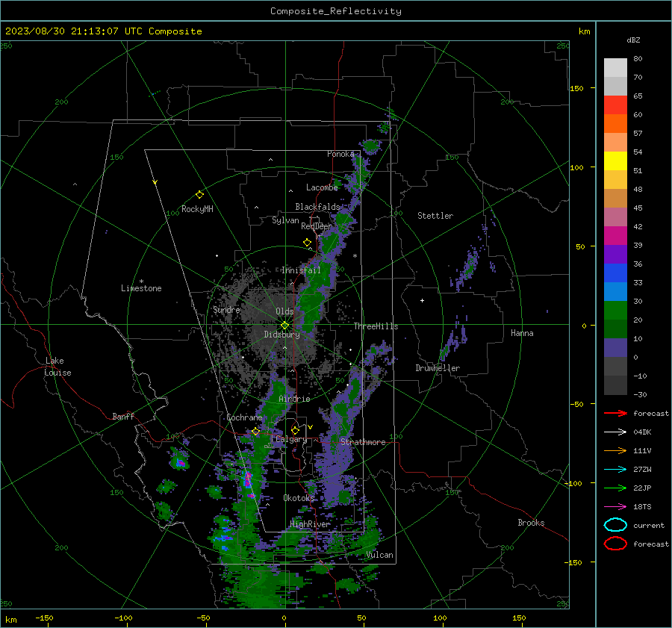Image resolution: width=672 pixels, height=628 pixels.
Task: Click the Innisfail label
Action: 301,270
